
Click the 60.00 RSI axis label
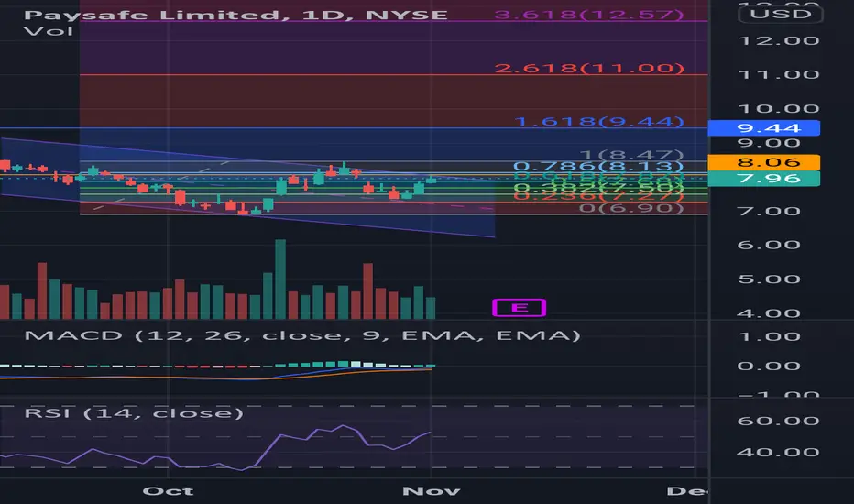778,421
